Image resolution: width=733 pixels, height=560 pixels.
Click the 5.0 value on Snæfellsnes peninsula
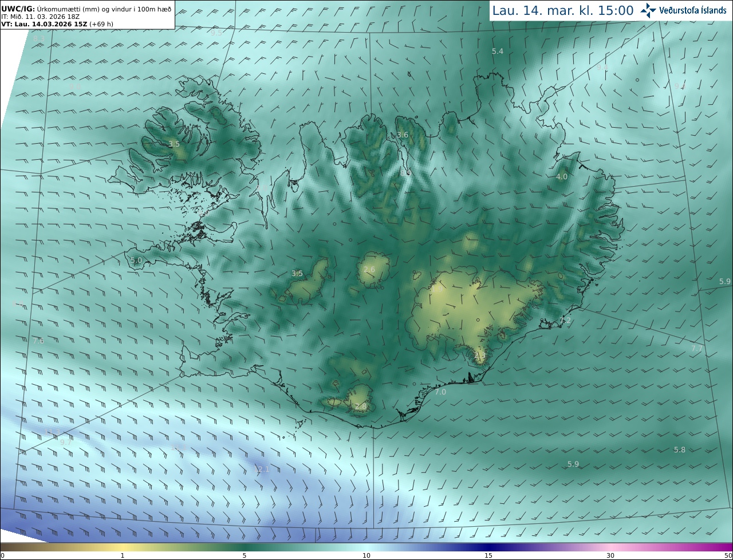pyautogui.click(x=136, y=260)
